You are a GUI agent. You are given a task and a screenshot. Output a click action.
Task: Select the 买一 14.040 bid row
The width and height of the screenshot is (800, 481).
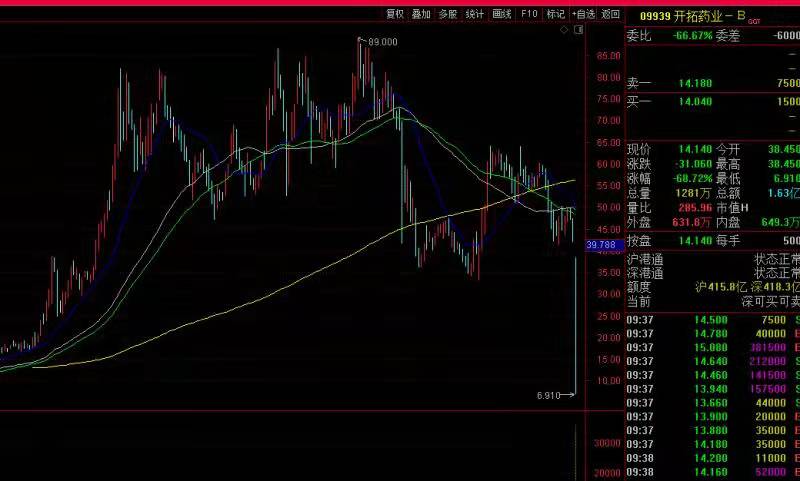[713, 102]
